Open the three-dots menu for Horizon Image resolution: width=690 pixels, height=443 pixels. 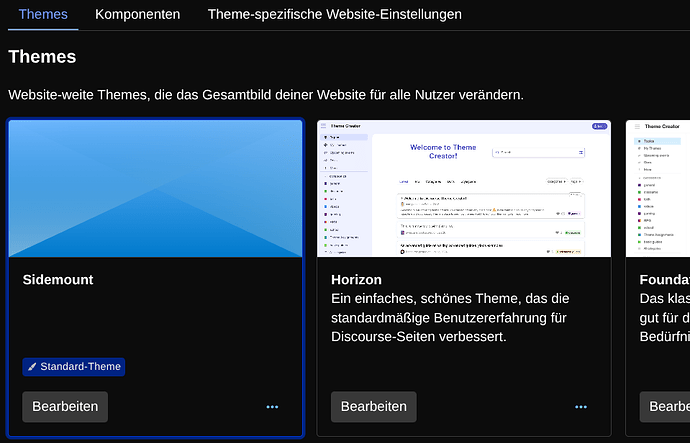coord(581,407)
